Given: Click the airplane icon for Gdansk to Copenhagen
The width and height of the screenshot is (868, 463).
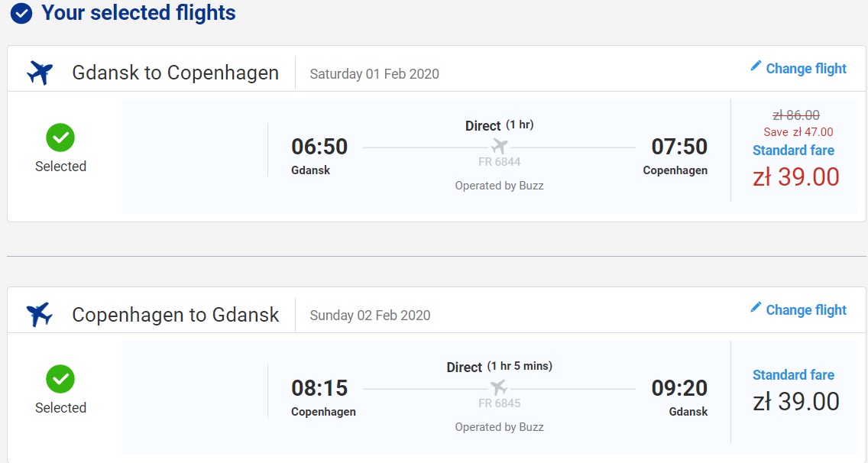Looking at the screenshot, I should click(x=40, y=73).
